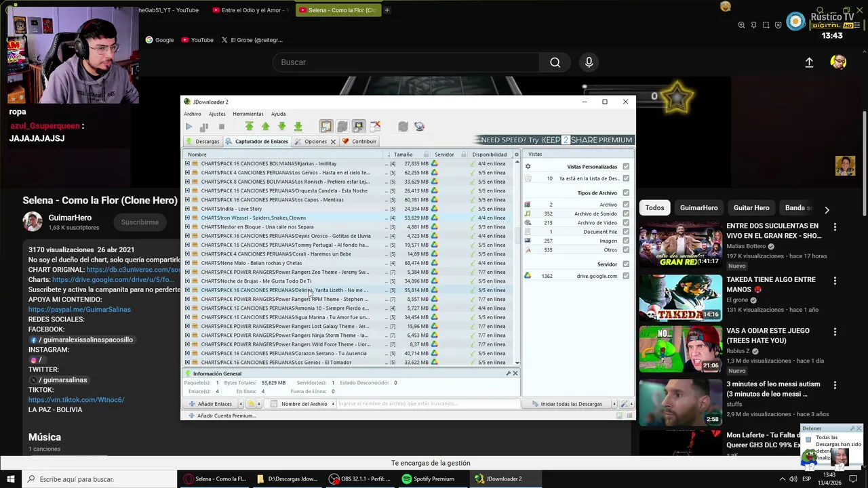Toggle clipboard observer icon in JDownloader toolbar
This screenshot has width=868, height=488.
[x=326, y=126]
